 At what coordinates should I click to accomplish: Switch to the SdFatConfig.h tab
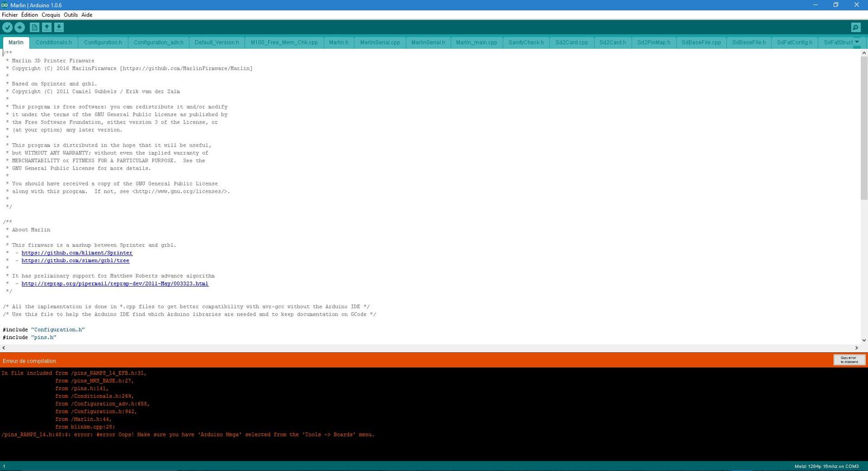coord(795,42)
